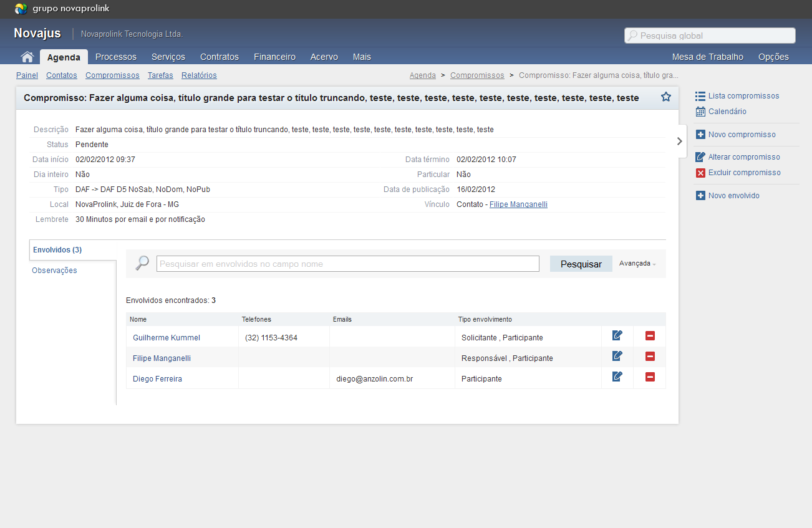812x528 pixels.
Task: Collapse the right sidebar with chevron
Action: point(680,142)
